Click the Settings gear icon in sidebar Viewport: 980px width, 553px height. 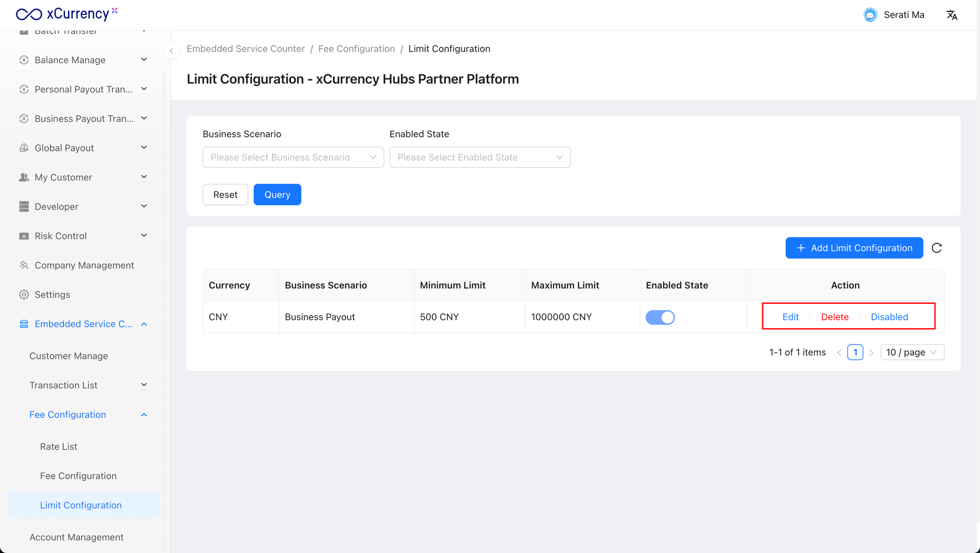click(x=24, y=295)
